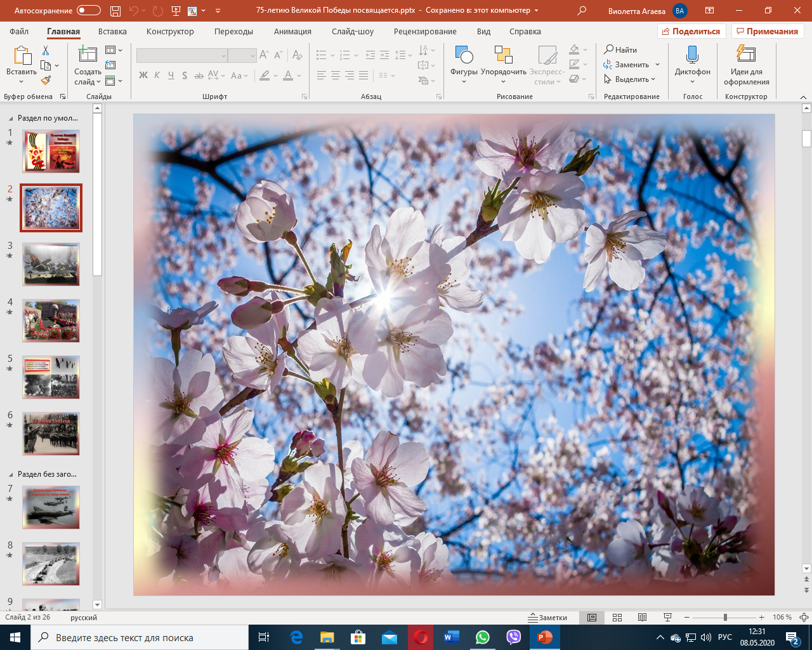Click the Cut scissors icon

(46, 50)
